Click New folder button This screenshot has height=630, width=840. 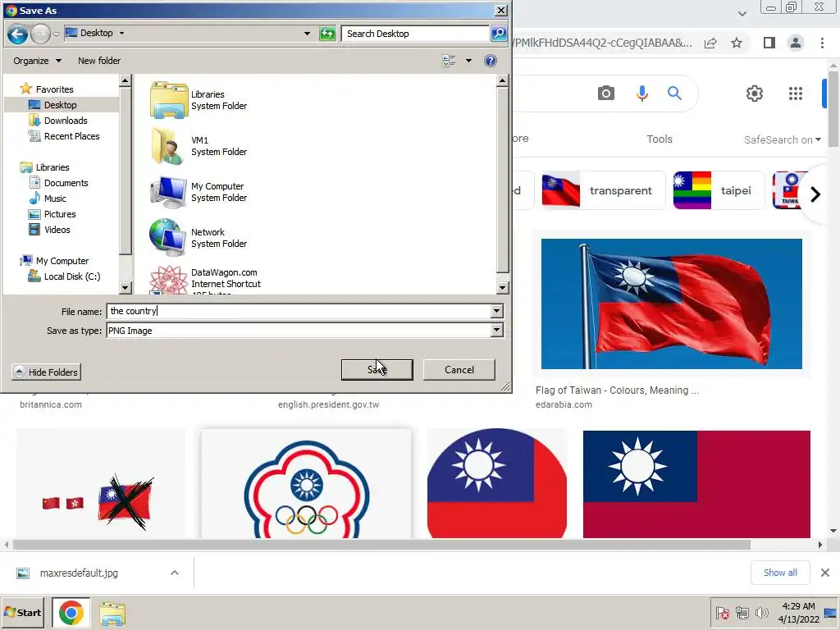(x=99, y=61)
